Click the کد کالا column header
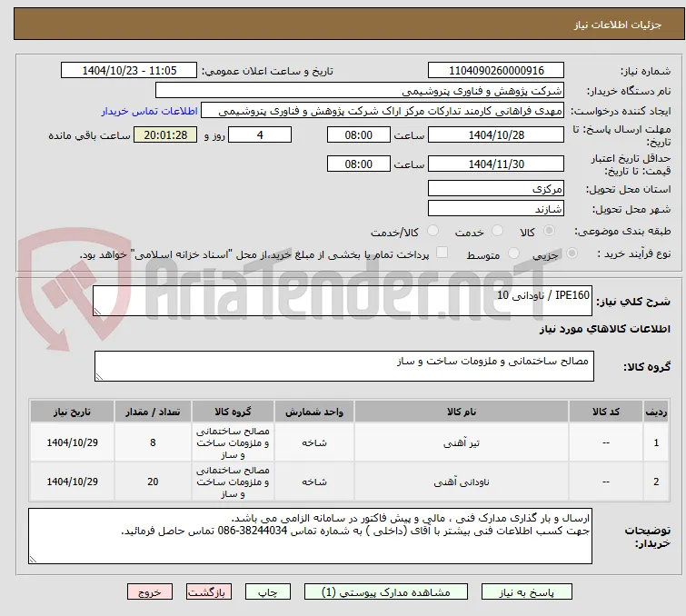 coord(606,412)
